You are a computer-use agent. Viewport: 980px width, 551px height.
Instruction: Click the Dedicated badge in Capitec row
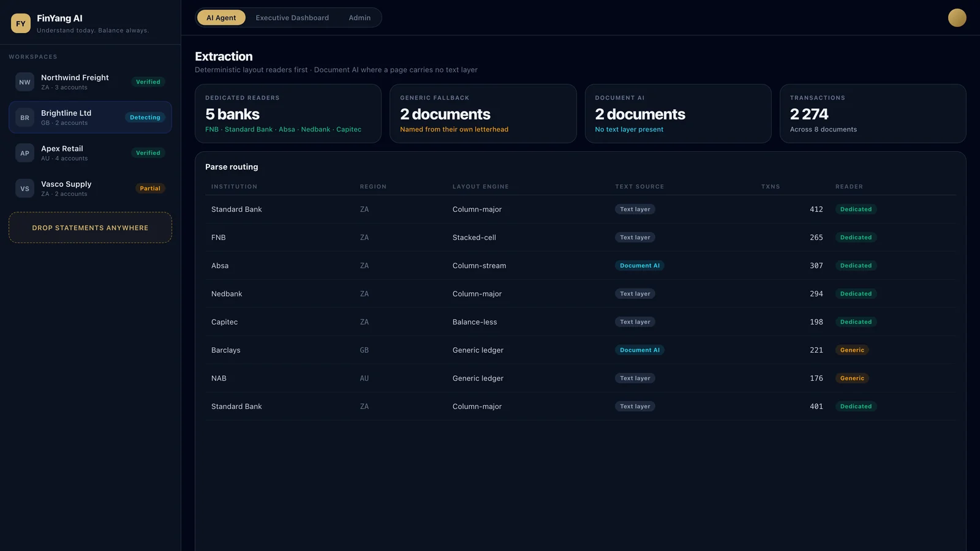856,322
